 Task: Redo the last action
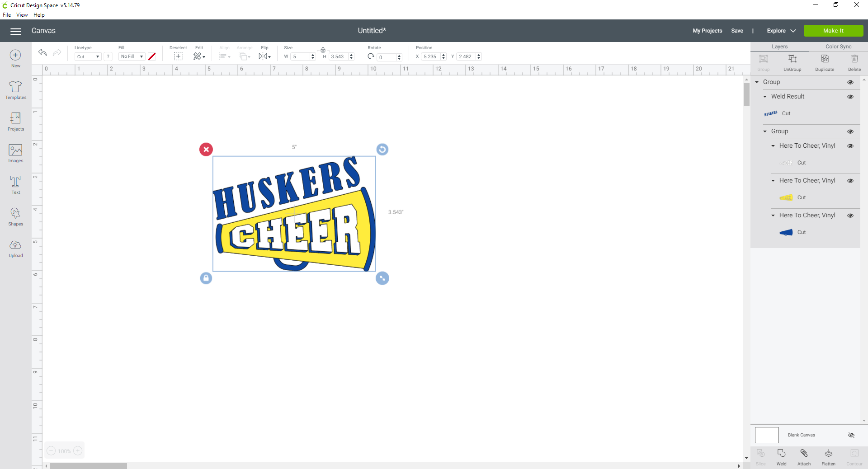point(57,53)
